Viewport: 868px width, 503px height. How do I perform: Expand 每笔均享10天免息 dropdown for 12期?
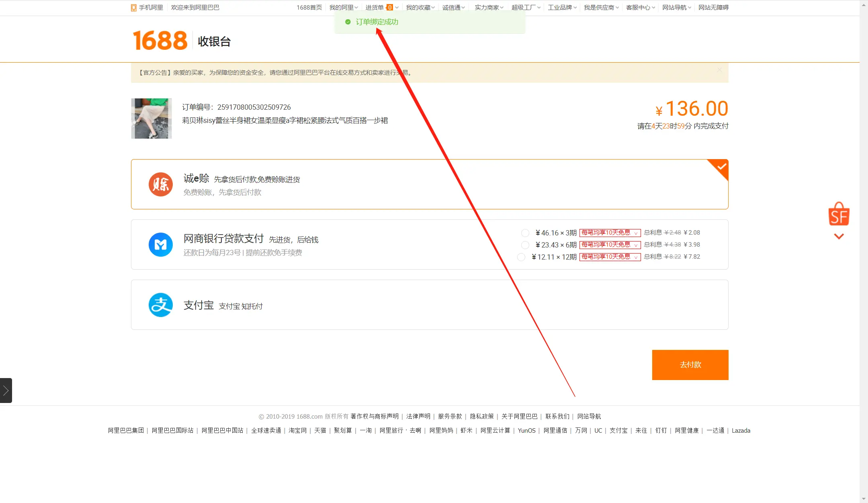coord(610,257)
